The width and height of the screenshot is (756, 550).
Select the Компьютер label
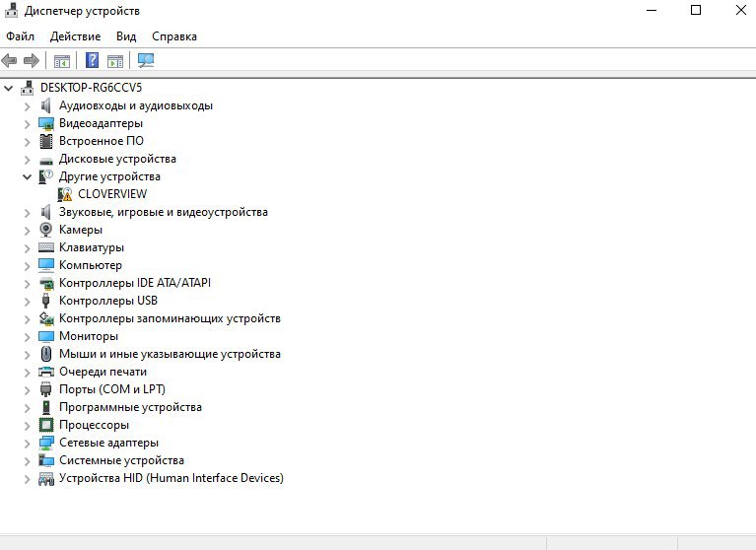91,265
